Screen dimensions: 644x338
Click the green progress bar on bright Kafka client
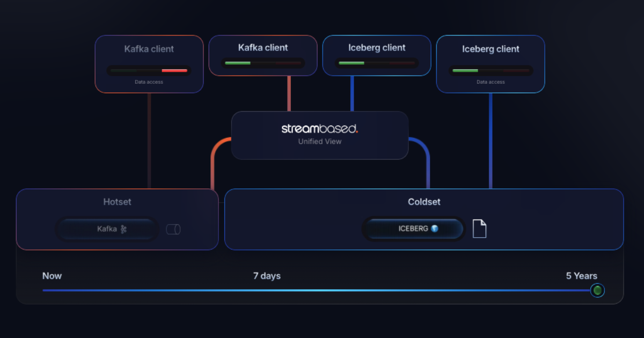point(238,63)
